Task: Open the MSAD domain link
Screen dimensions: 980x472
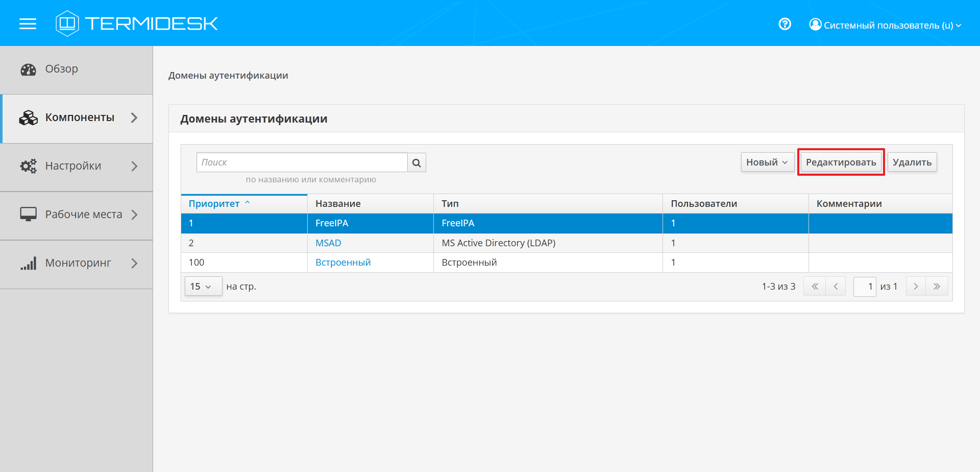Action: pyautogui.click(x=328, y=243)
